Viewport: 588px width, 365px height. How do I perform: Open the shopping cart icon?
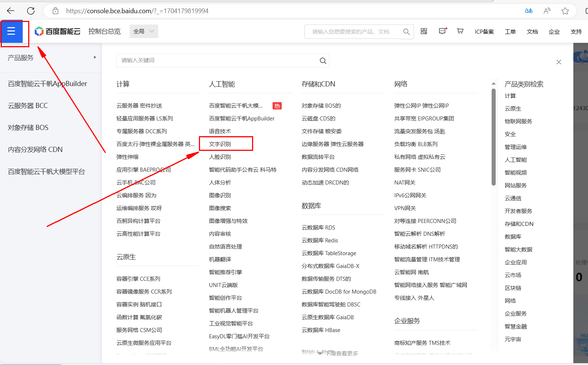pyautogui.click(x=460, y=31)
